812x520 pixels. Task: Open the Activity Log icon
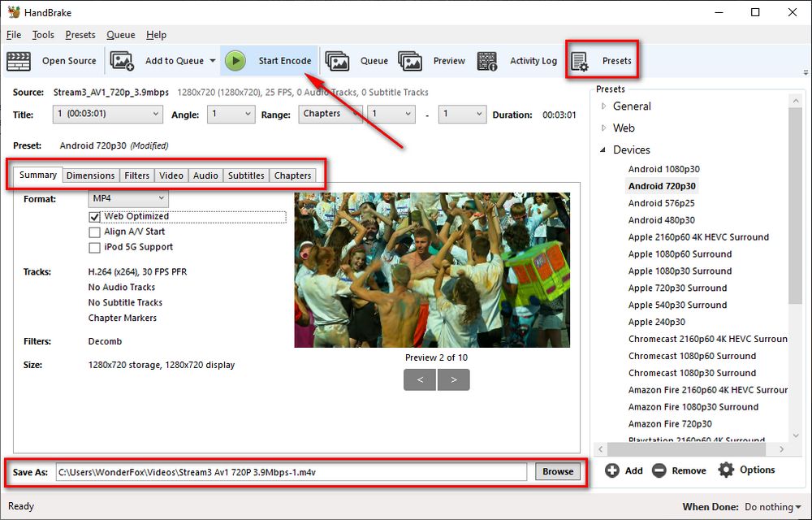pos(487,61)
